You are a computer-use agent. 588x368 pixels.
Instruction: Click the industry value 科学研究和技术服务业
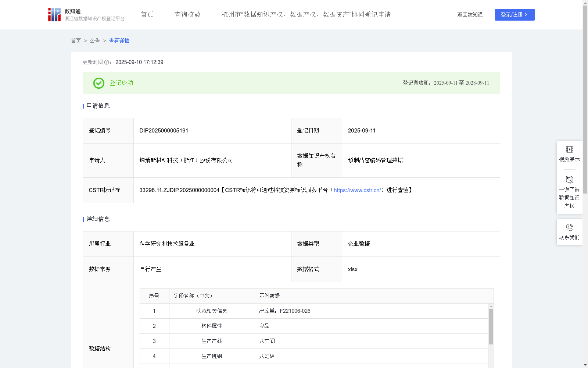coord(167,244)
